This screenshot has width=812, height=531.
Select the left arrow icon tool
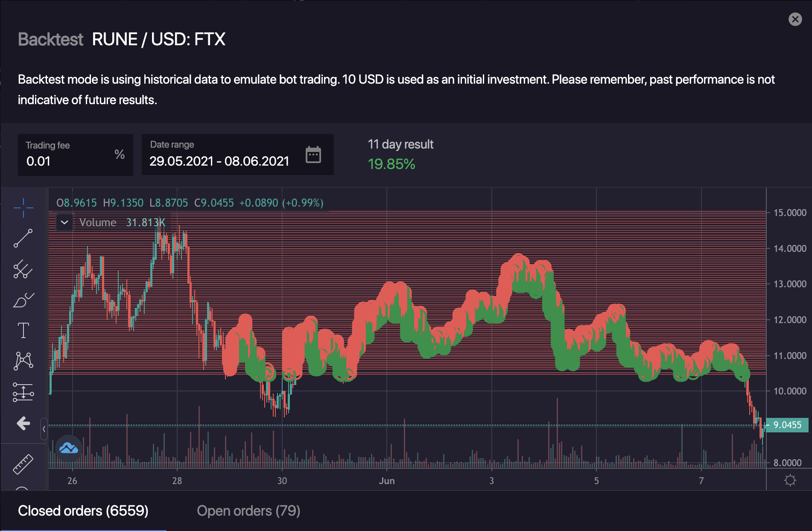coord(23,423)
